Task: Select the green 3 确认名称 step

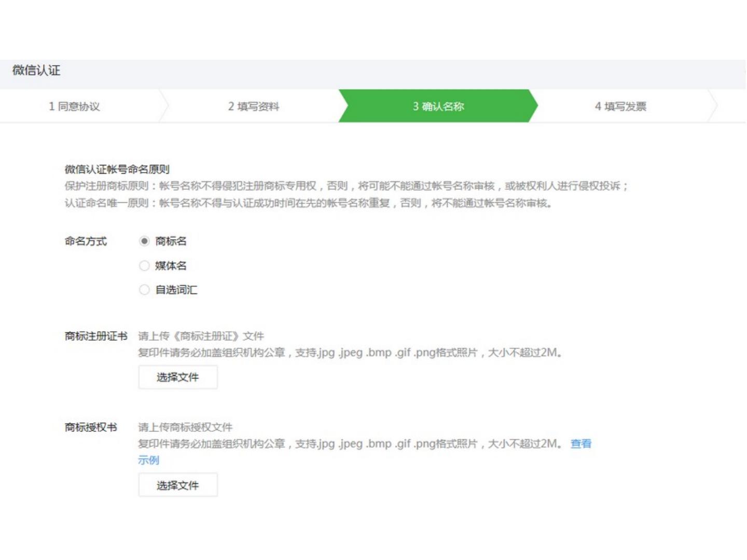Action: (x=438, y=106)
